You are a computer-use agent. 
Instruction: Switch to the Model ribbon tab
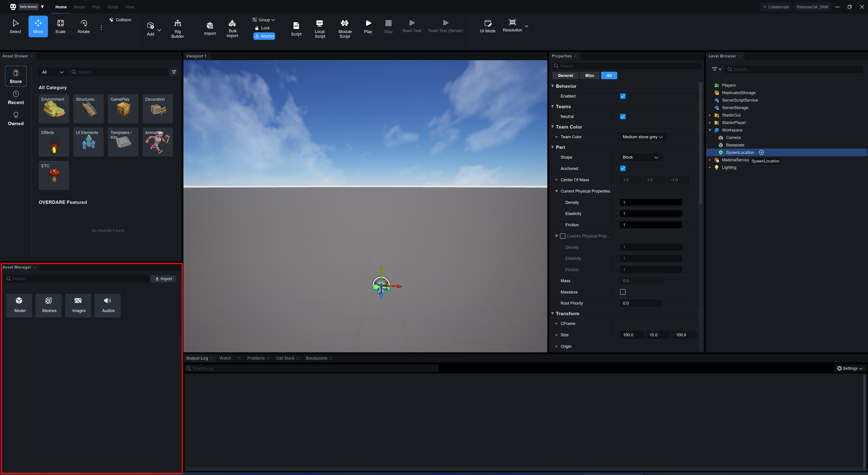point(79,7)
